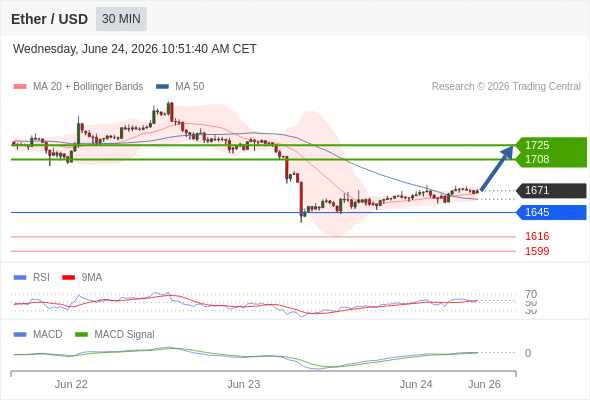Click the Jun 23 date axis label
Image resolution: width=590 pixels, height=400 pixels.
point(243,384)
